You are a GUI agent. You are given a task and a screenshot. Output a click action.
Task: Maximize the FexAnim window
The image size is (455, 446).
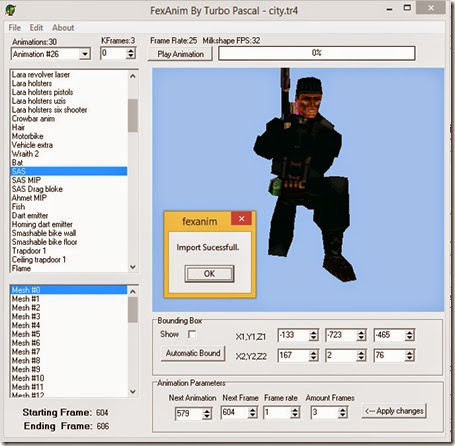[407, 8]
